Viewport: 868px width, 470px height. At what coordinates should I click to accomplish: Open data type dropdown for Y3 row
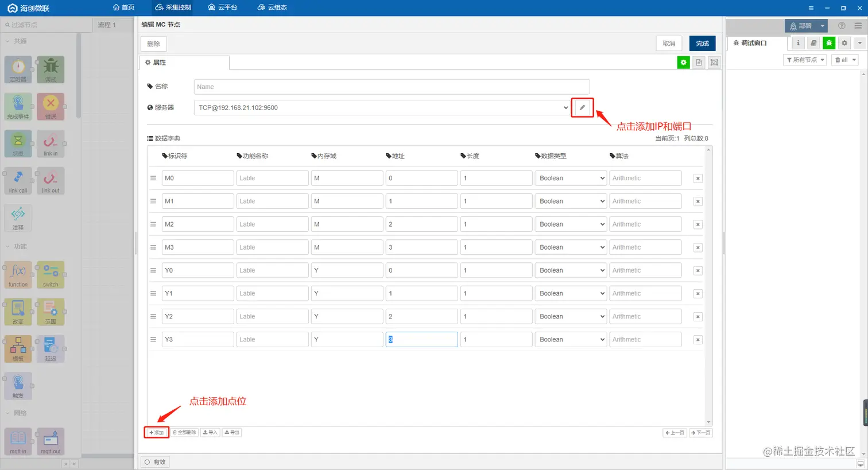click(x=571, y=340)
